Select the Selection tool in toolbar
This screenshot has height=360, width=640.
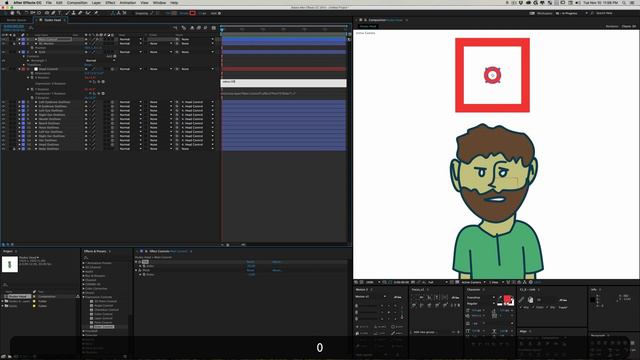6,13
